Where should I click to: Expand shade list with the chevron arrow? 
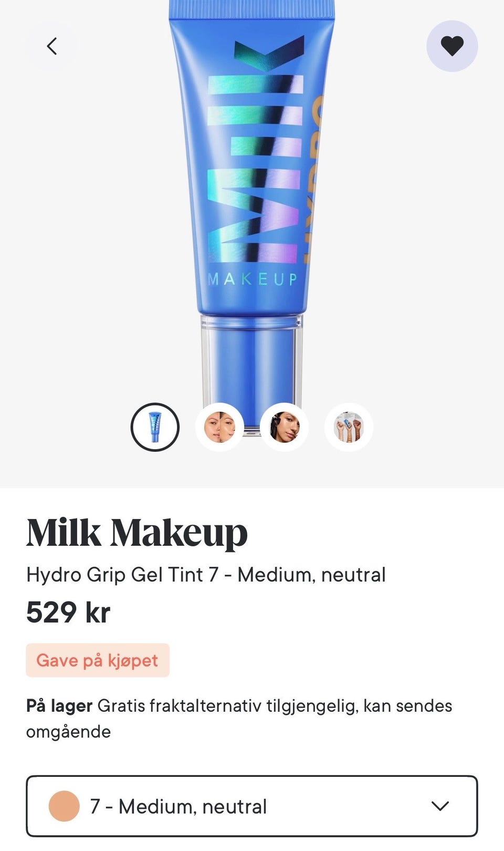coord(440,806)
